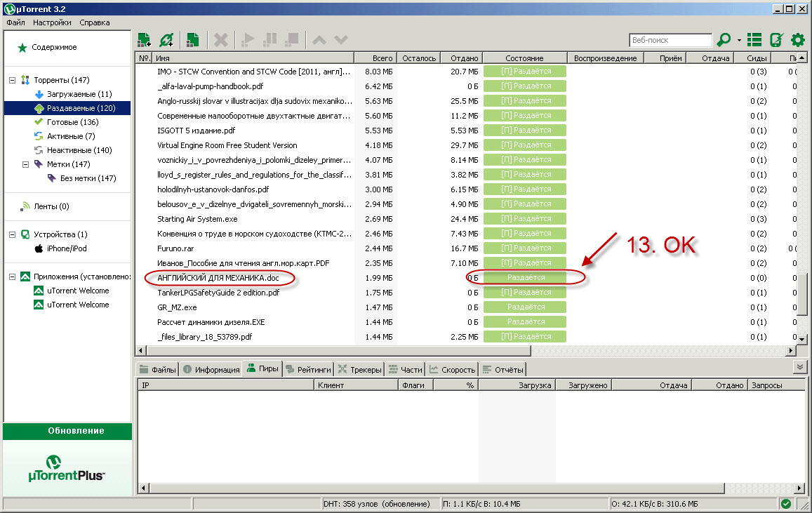Open the Скорость tab
The height and width of the screenshot is (513, 812).
tap(453, 370)
